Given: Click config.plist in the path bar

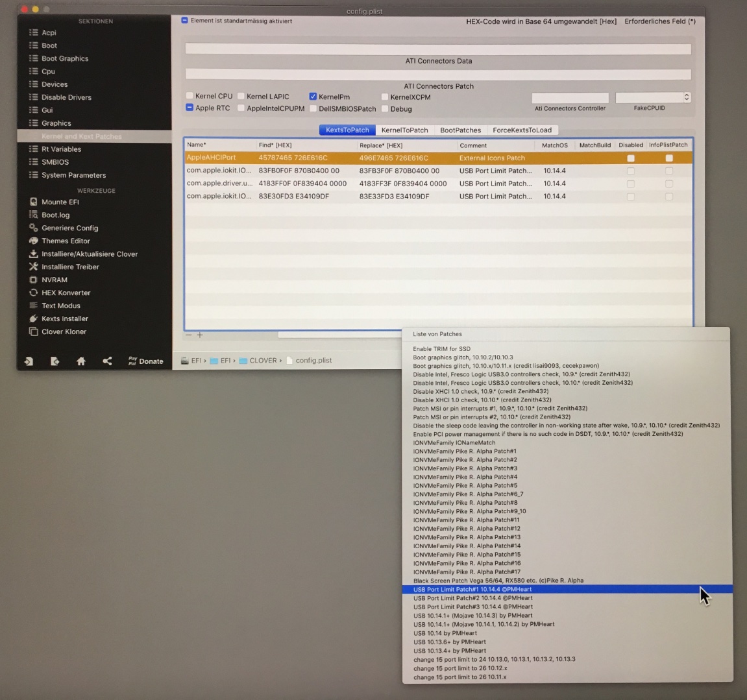Looking at the screenshot, I should (309, 361).
